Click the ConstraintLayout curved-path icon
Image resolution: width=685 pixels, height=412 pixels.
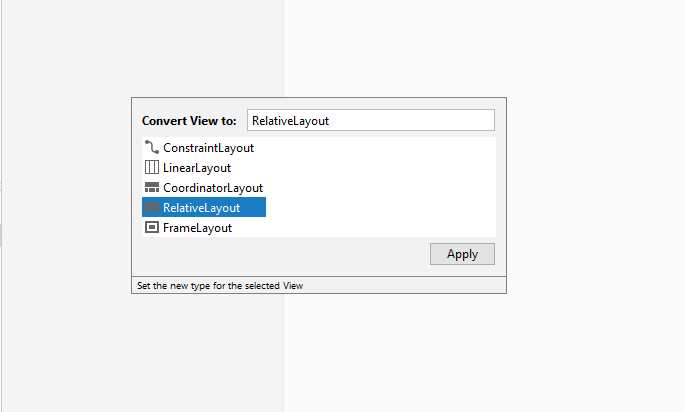pyautogui.click(x=152, y=148)
